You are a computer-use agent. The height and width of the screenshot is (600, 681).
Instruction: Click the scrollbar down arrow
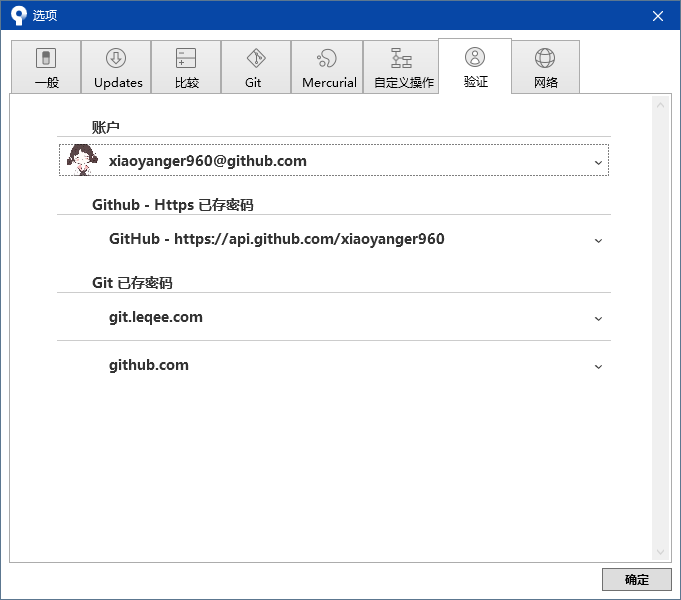coord(661,552)
